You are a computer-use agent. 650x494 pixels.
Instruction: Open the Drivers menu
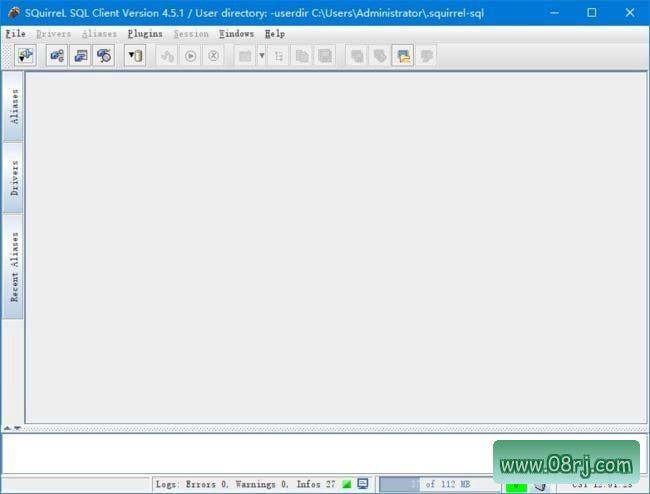point(53,34)
